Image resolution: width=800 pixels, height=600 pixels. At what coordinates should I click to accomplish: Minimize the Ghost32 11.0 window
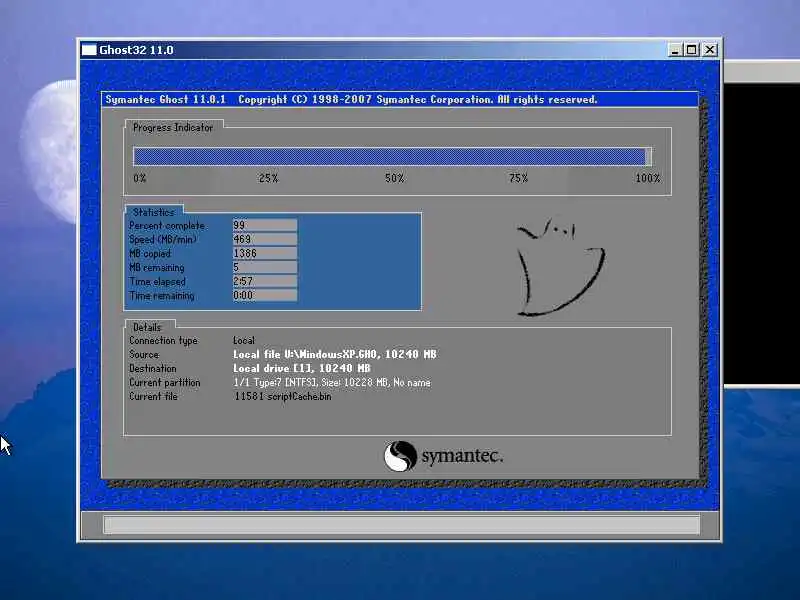[675, 50]
